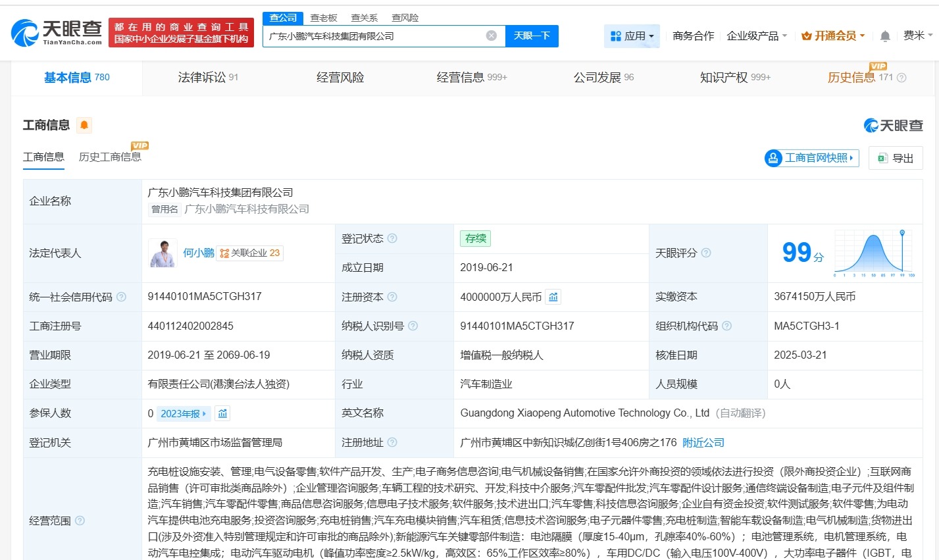Click help icon next to 天眼评分
Image resolution: width=939 pixels, height=560 pixels.
tap(705, 253)
